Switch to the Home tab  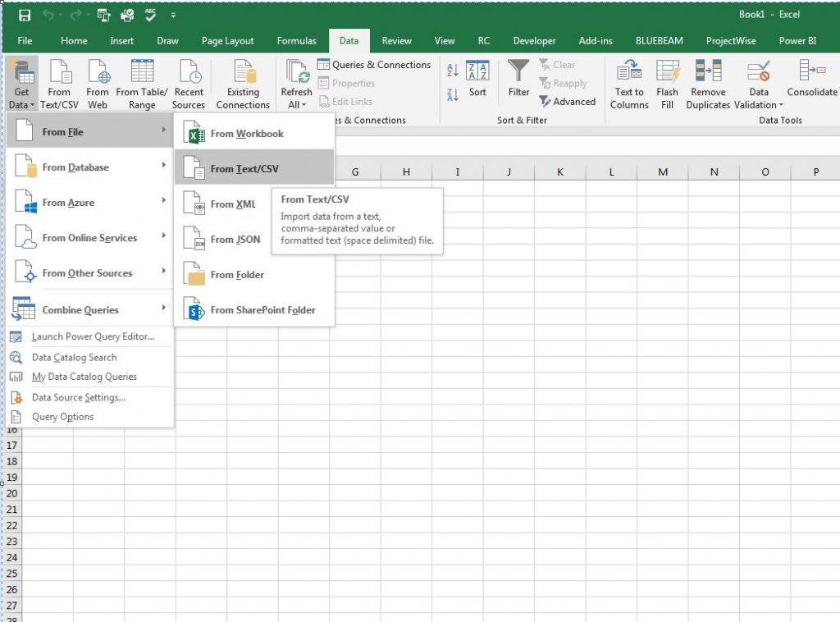74,41
